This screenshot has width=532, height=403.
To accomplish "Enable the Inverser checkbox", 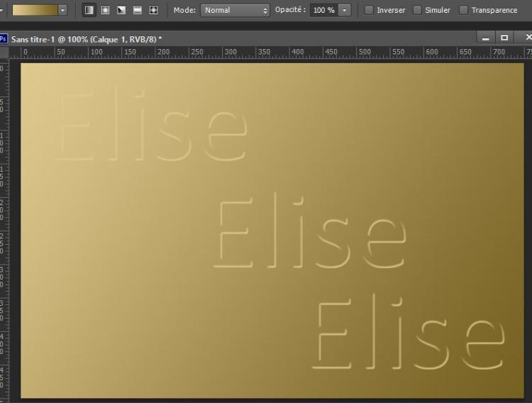I will pos(369,10).
